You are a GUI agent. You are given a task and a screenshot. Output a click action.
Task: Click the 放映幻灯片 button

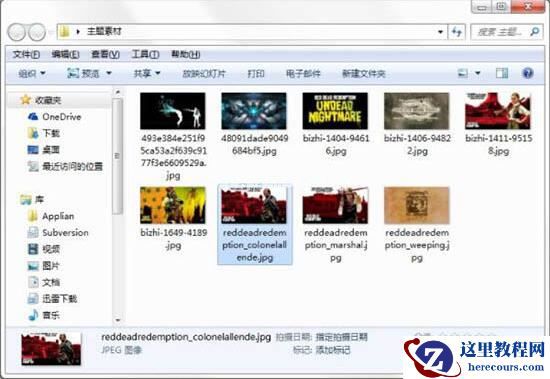[204, 73]
